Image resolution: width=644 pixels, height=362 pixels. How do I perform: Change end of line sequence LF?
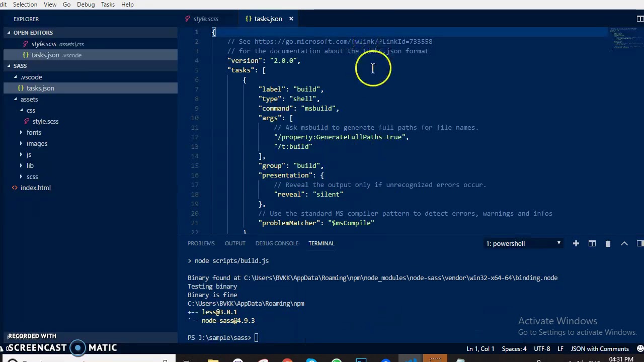[x=560, y=349]
